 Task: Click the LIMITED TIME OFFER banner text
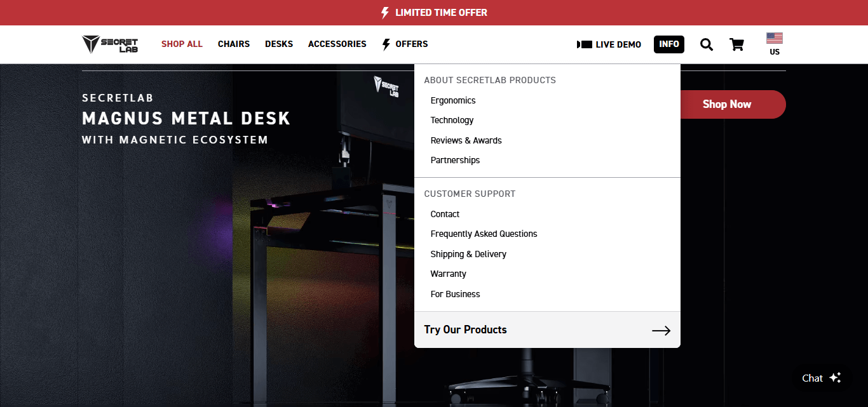(442, 13)
